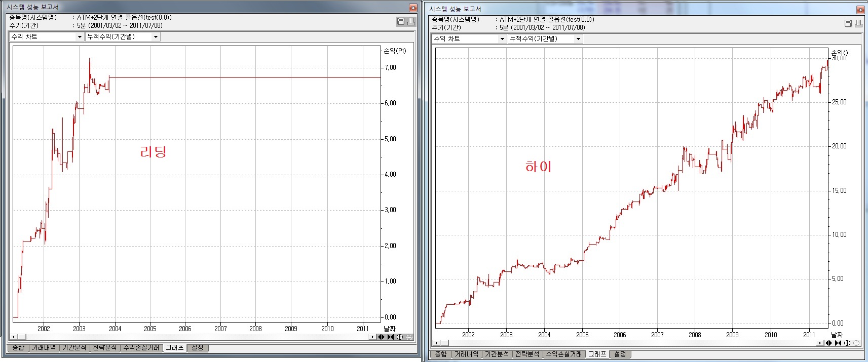
Task: Click the compress horizontal icon below left chart
Action: point(391,337)
